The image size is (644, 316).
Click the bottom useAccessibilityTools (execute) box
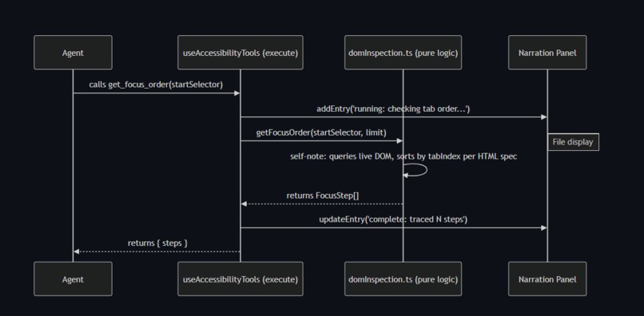pos(241,279)
